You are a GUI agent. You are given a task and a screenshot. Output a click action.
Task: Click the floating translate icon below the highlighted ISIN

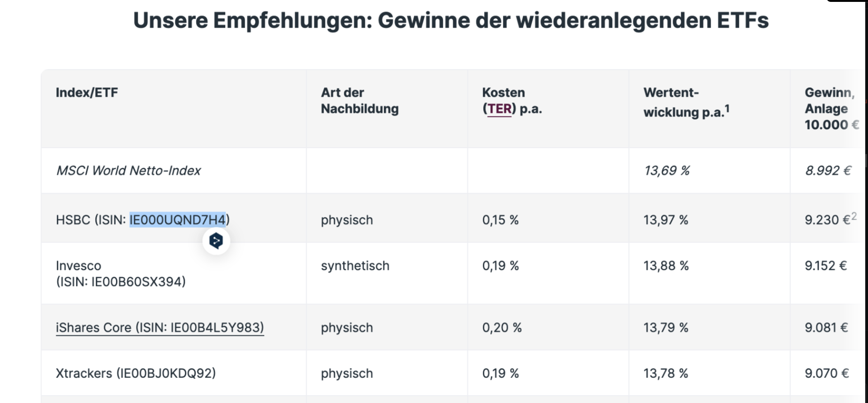pyautogui.click(x=216, y=241)
